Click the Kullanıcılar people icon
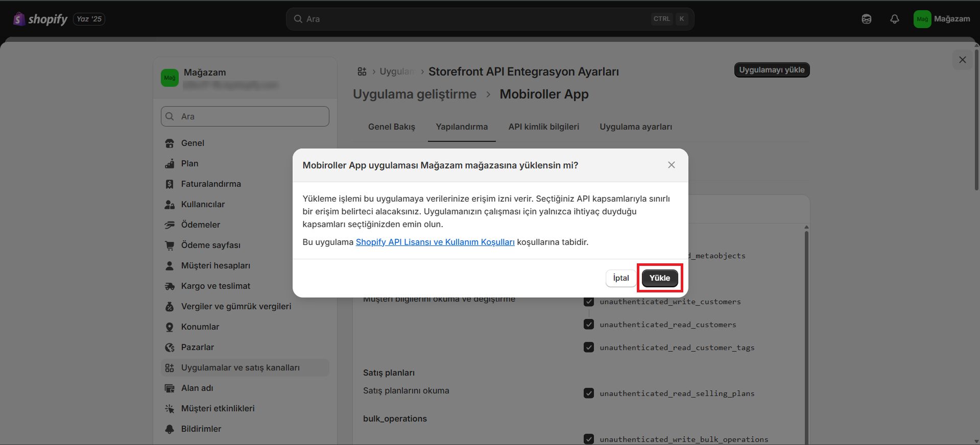This screenshot has width=980, height=445. tap(170, 205)
